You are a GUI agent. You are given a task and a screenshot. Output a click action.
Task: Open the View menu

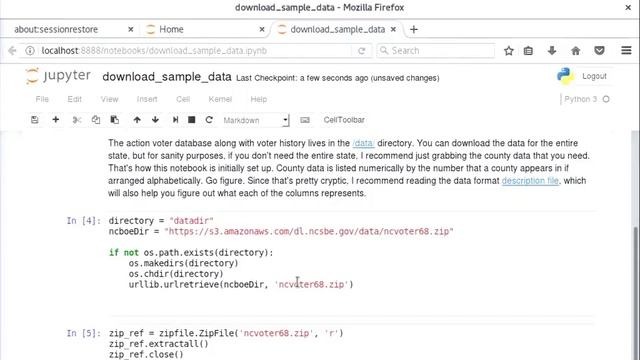[109, 99]
